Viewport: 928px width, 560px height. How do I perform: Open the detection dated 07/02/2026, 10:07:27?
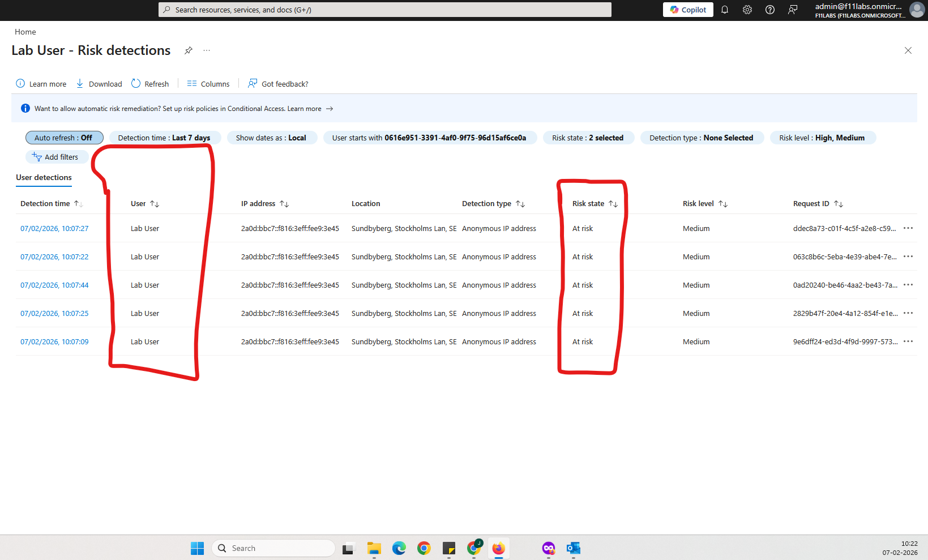pos(54,228)
